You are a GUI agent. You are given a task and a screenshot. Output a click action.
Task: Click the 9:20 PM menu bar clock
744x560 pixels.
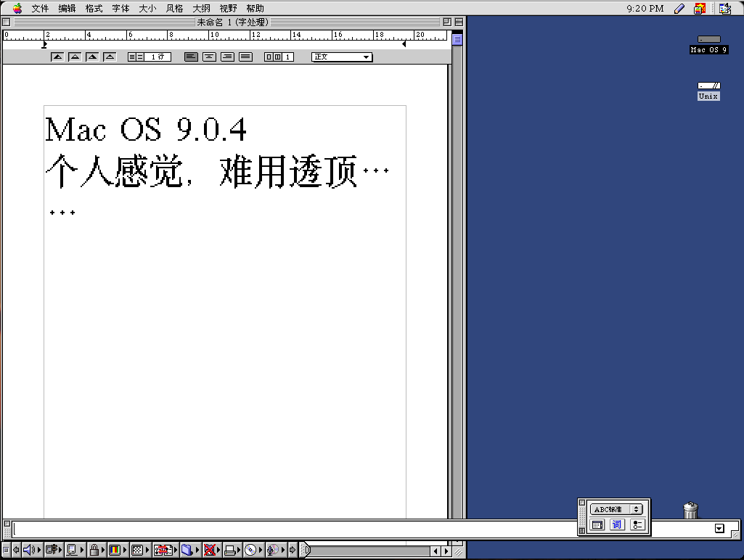coord(645,8)
